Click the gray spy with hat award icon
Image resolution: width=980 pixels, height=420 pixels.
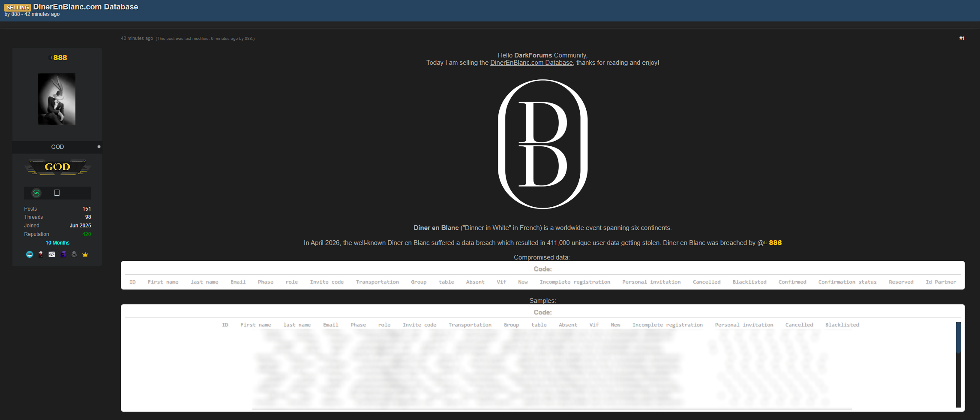tap(74, 254)
